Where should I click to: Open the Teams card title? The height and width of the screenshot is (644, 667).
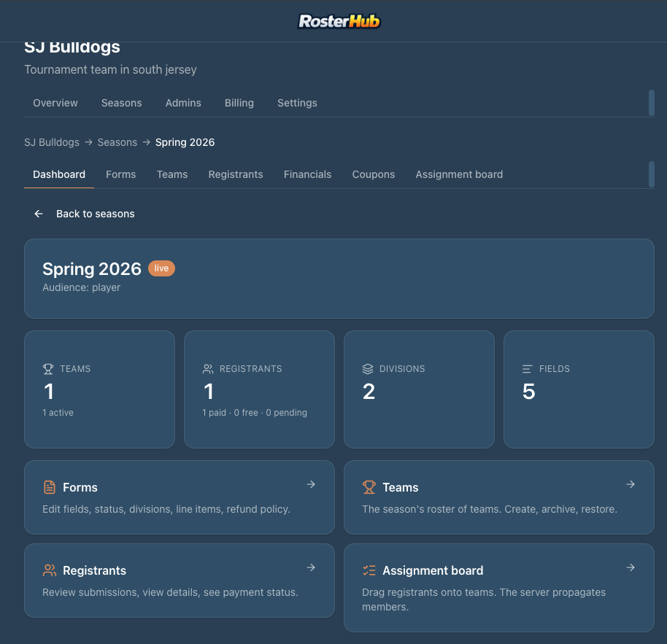(401, 487)
